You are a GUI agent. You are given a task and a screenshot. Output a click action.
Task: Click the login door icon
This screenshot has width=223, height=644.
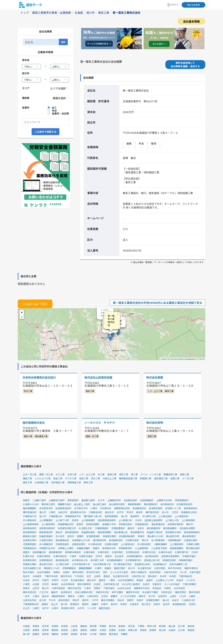(x=168, y=5)
